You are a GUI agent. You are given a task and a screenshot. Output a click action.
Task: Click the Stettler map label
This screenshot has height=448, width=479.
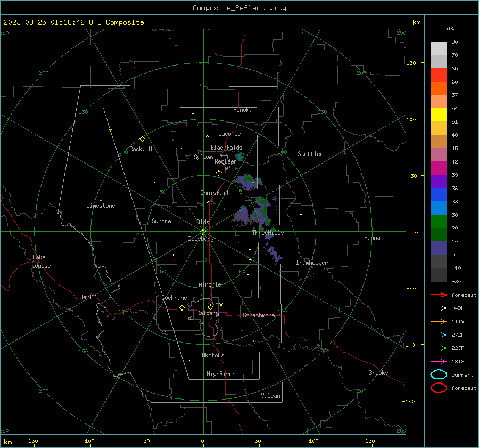pos(310,154)
